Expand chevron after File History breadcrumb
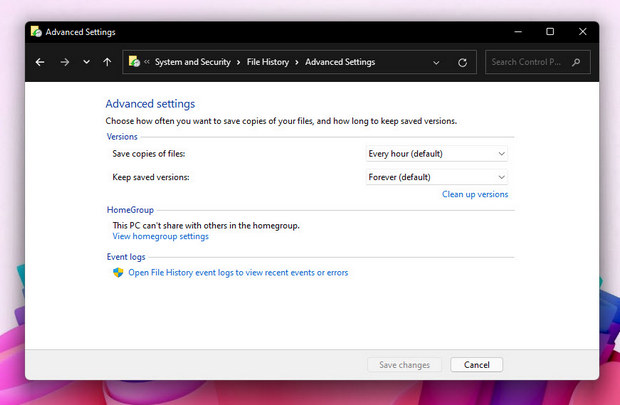 coord(297,62)
